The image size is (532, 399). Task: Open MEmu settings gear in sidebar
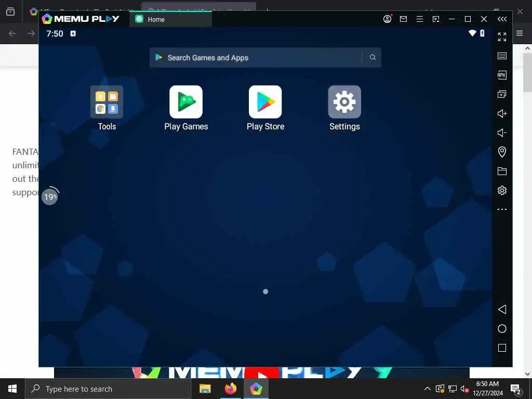click(x=502, y=190)
